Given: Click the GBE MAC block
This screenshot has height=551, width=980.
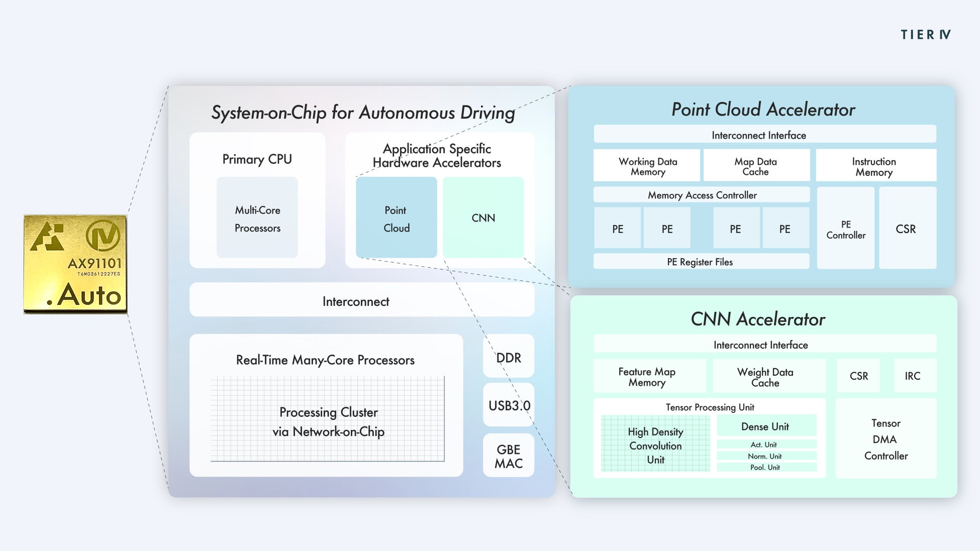Looking at the screenshot, I should (x=509, y=456).
